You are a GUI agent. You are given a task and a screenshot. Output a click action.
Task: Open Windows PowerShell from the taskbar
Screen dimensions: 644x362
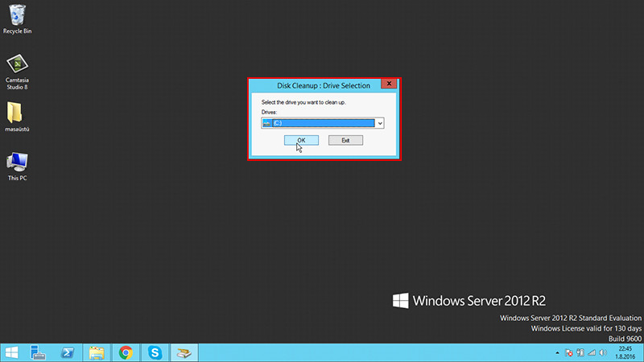point(68,352)
